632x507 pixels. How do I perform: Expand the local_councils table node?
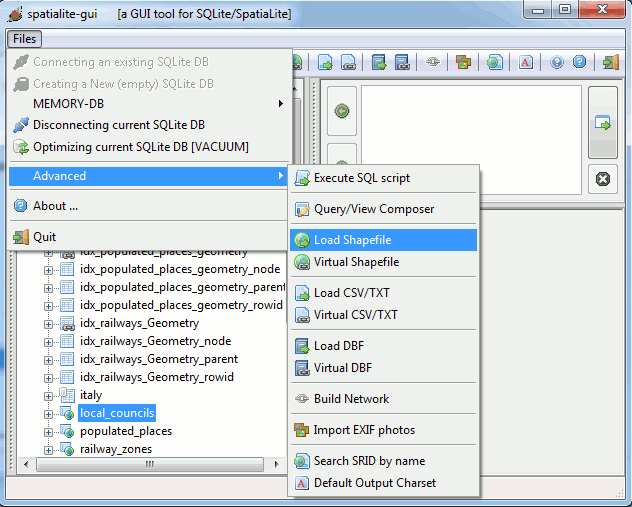(48, 414)
